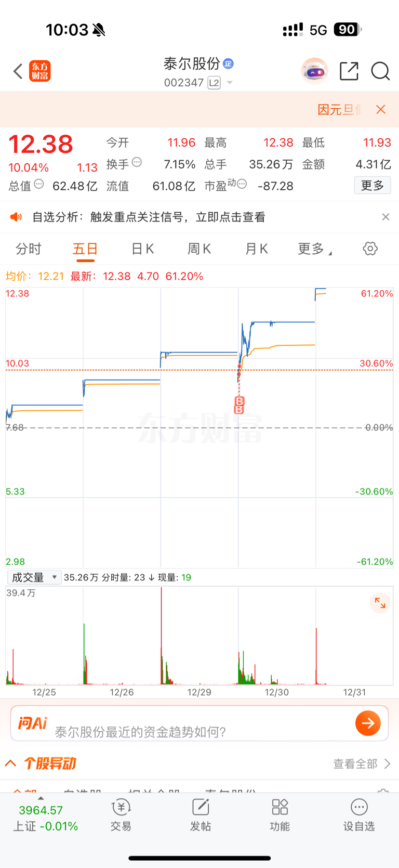Expand the volume chart to fullscreen
This screenshot has height=868, width=399.
point(380,603)
